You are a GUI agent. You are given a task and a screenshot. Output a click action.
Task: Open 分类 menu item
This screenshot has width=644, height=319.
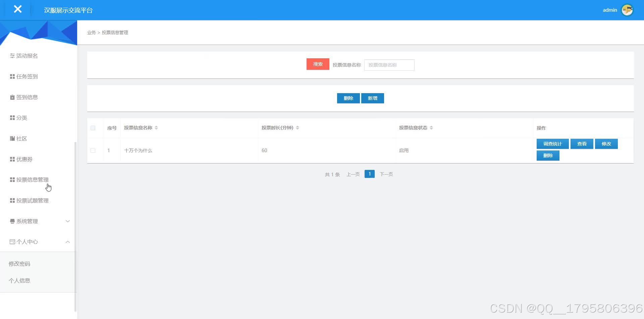(22, 118)
